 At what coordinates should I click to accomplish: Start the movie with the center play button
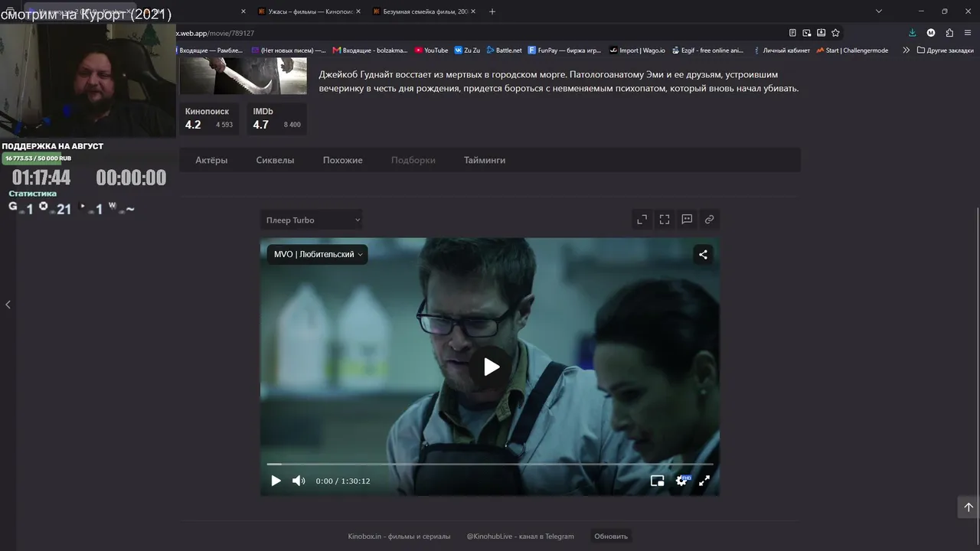tap(491, 367)
